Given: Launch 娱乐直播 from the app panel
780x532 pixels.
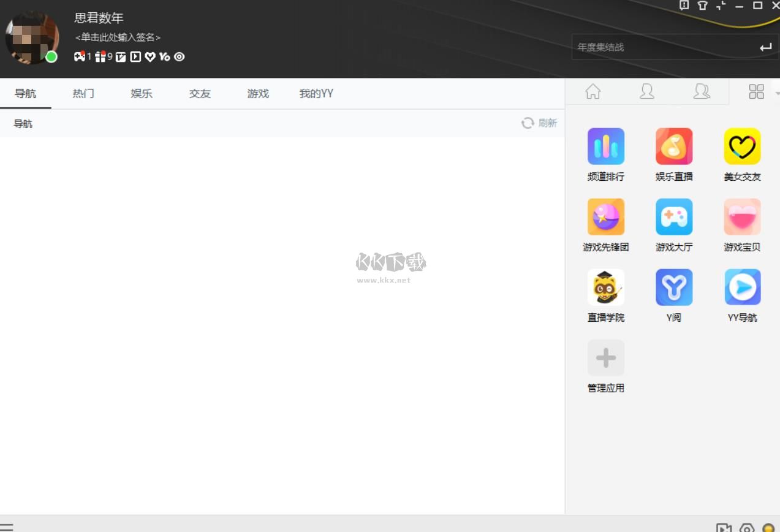Looking at the screenshot, I should 673,146.
